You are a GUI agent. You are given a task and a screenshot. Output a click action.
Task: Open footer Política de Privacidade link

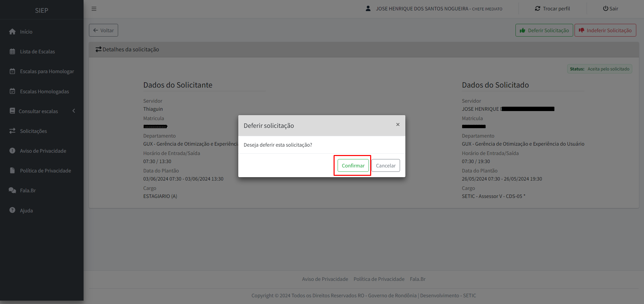(379, 279)
